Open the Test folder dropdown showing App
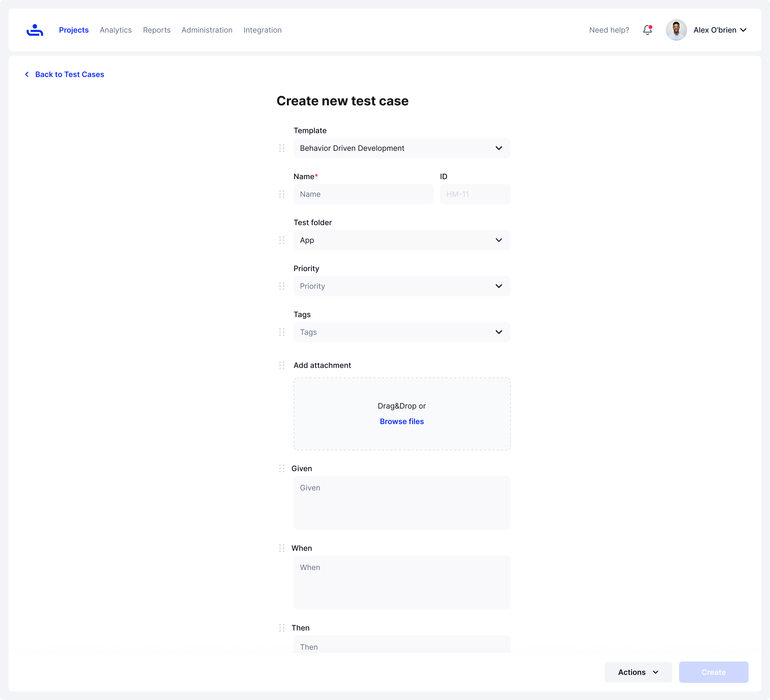Image resolution: width=770 pixels, height=700 pixels. click(x=401, y=240)
